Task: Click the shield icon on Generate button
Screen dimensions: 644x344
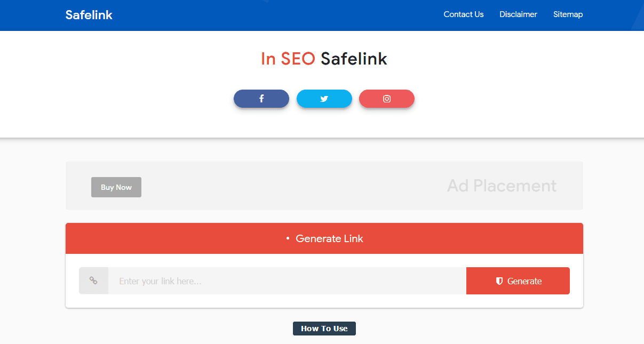Action: pyautogui.click(x=499, y=281)
